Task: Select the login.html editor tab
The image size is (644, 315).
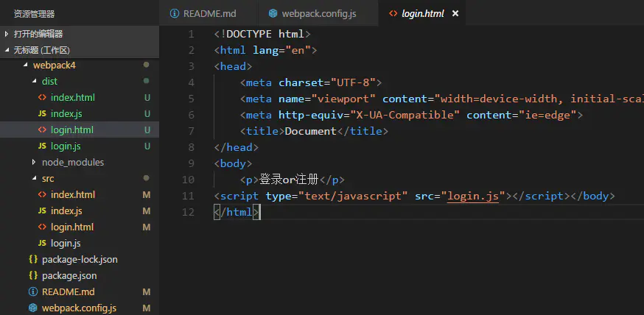Action: tap(422, 13)
